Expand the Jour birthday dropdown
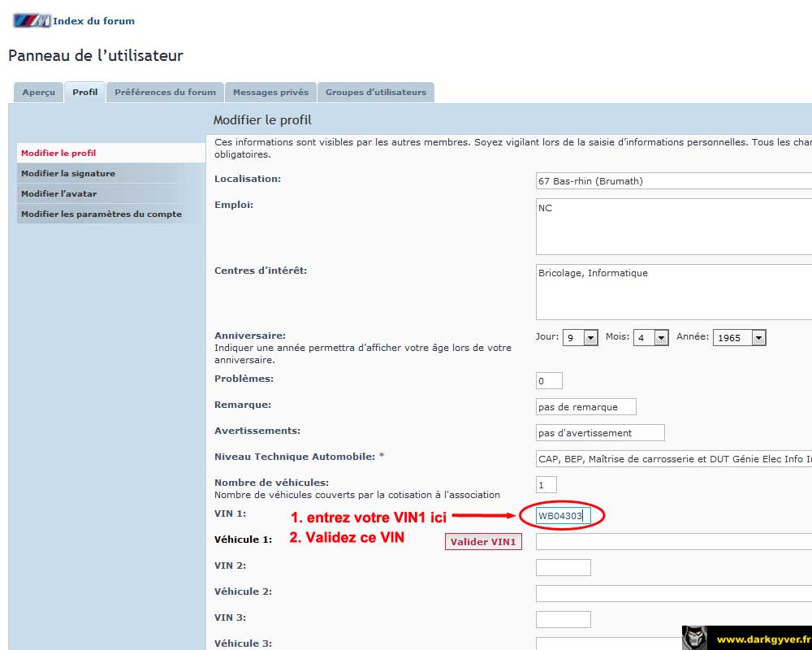Viewport: 812px width, 650px height. click(x=581, y=337)
